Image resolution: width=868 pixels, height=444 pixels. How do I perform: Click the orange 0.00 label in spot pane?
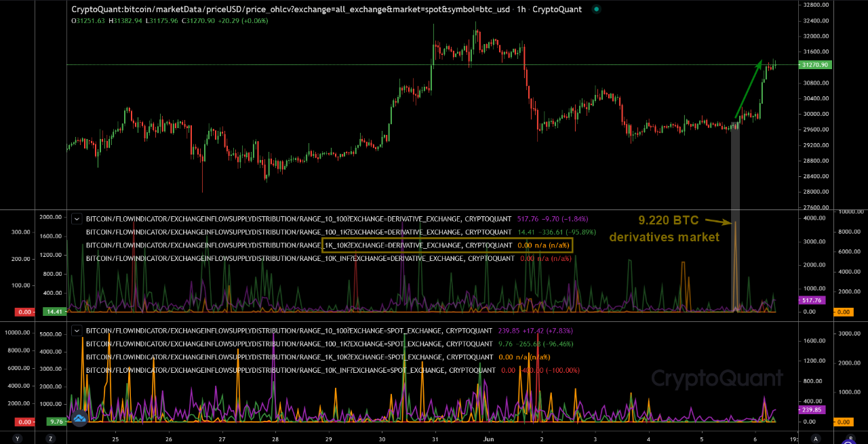(x=842, y=422)
